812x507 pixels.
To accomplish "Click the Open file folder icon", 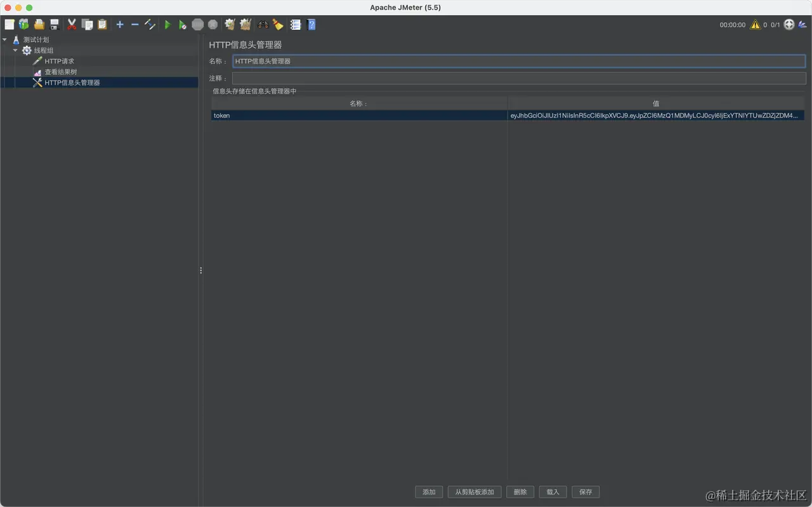I will pyautogui.click(x=39, y=25).
